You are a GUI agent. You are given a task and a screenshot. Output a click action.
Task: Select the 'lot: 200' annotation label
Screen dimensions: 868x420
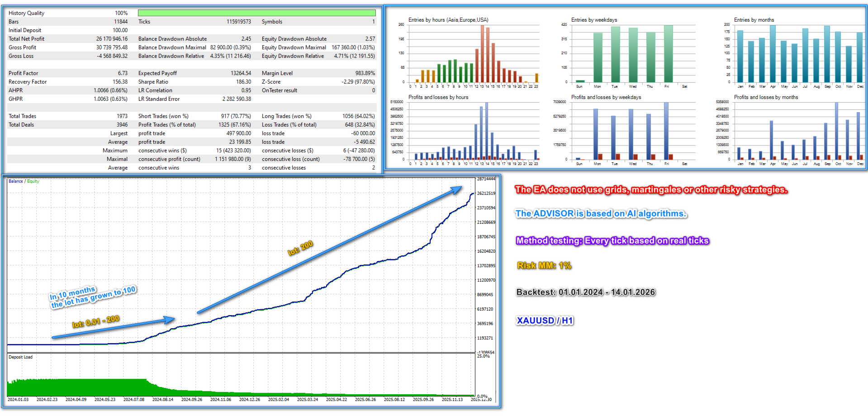click(300, 248)
